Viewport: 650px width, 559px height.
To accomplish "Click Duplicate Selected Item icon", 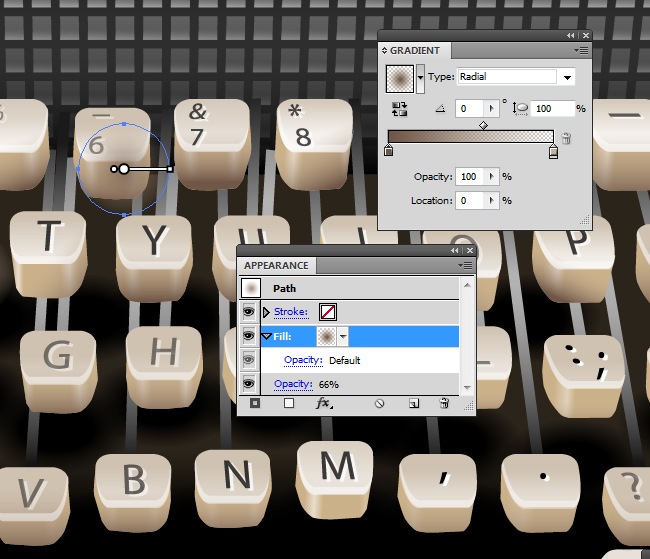I will (412, 404).
